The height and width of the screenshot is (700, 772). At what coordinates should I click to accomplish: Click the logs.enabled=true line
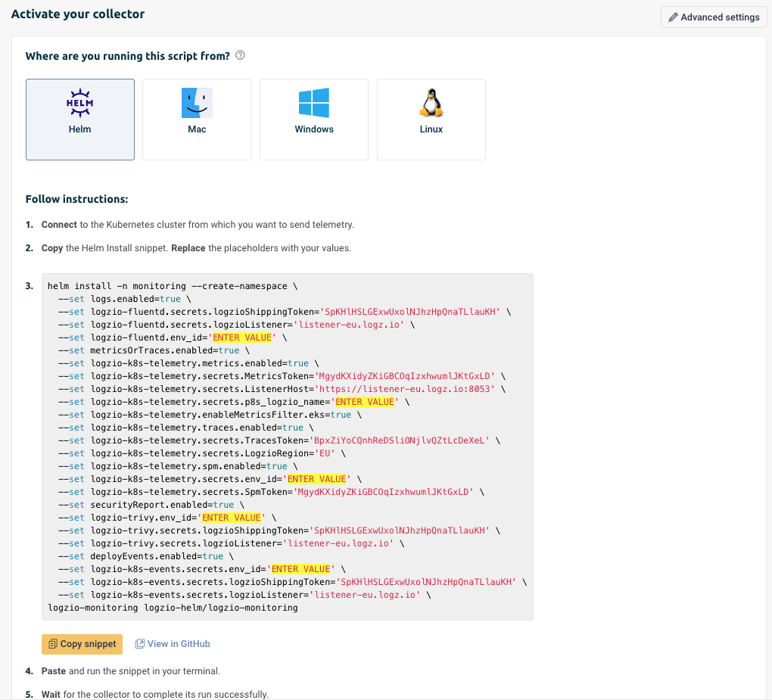coord(125,299)
